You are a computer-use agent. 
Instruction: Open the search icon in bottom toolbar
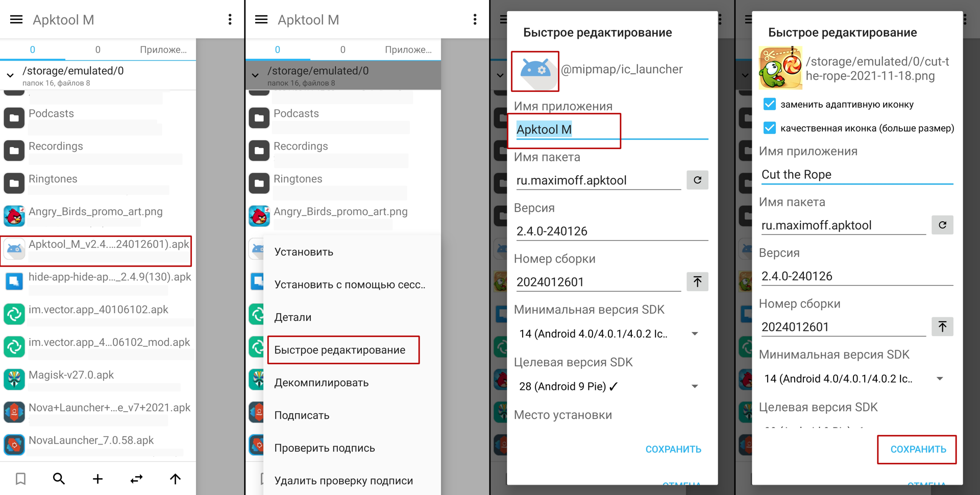[x=59, y=479]
